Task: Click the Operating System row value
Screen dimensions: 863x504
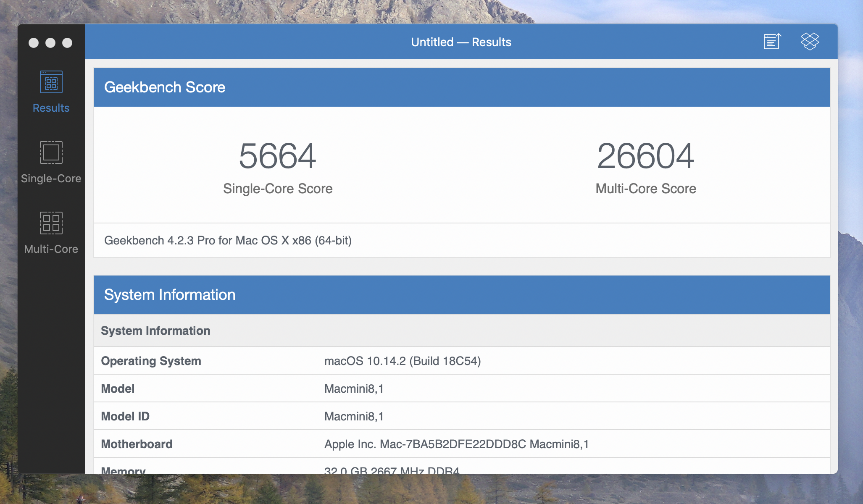Action: tap(402, 361)
